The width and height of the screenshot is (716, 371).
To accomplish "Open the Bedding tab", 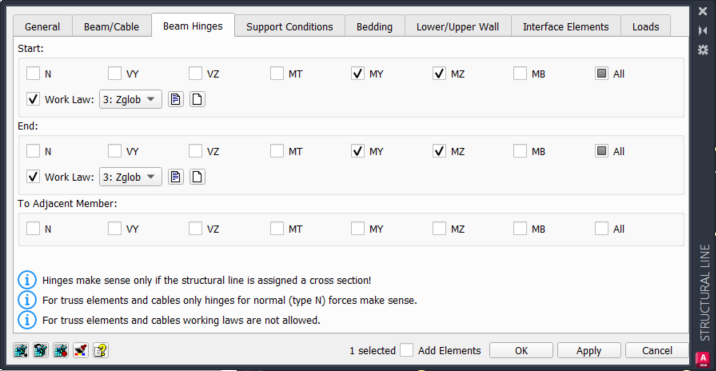I will click(x=374, y=26).
